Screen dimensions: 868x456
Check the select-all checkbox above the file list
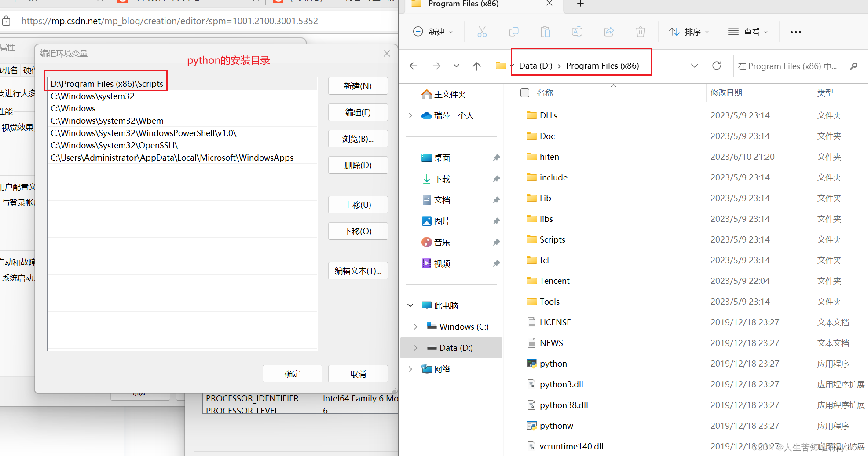pyautogui.click(x=524, y=92)
